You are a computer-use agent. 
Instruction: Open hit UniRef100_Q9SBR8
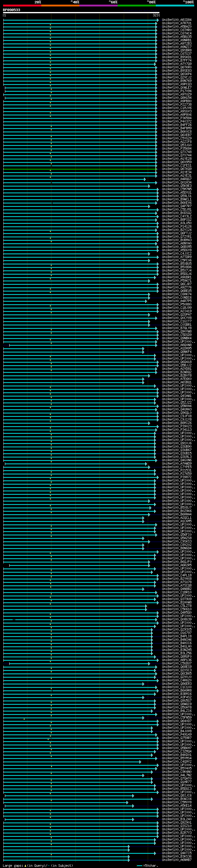[x=177, y=50]
